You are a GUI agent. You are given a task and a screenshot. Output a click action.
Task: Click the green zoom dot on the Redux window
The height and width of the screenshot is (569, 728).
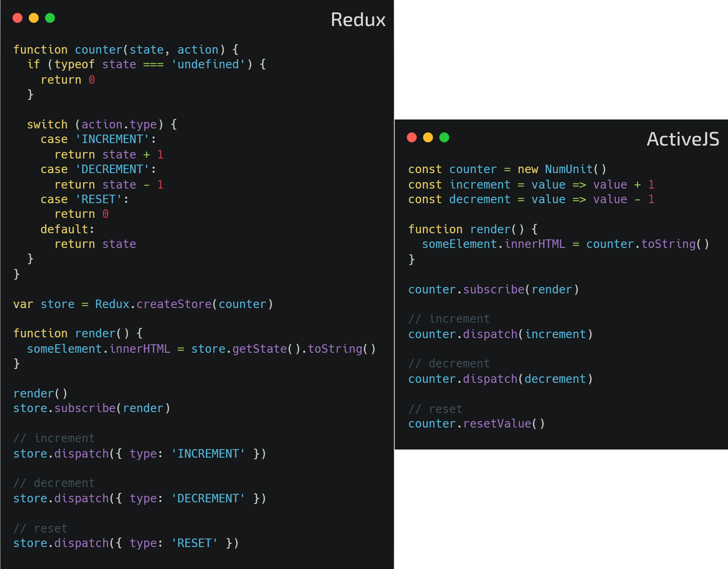(x=50, y=18)
